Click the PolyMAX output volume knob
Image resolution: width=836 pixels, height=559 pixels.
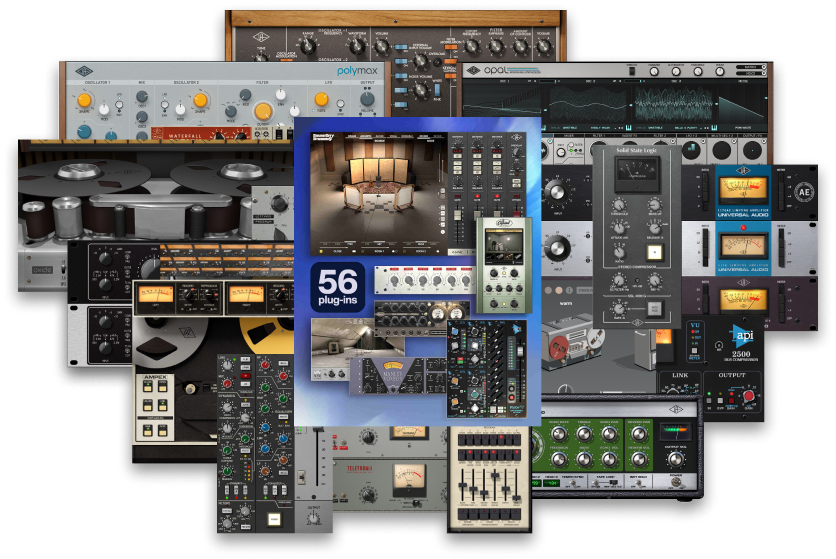pos(367,99)
